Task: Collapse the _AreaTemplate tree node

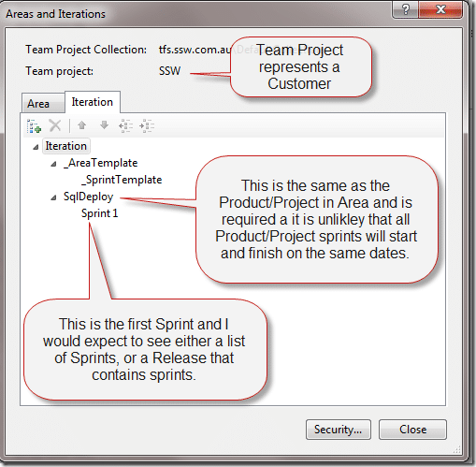Action: tap(54, 164)
